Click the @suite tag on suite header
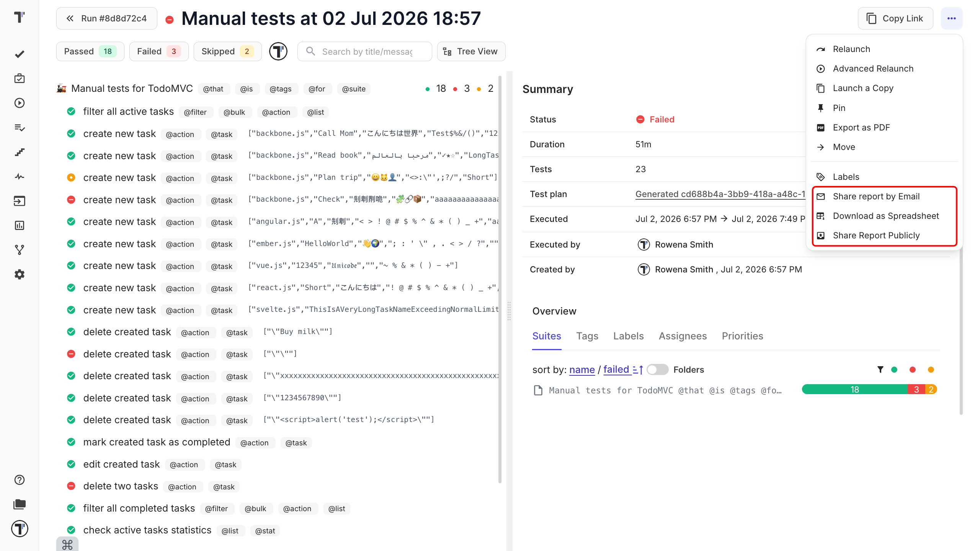980x551 pixels. [x=354, y=89]
